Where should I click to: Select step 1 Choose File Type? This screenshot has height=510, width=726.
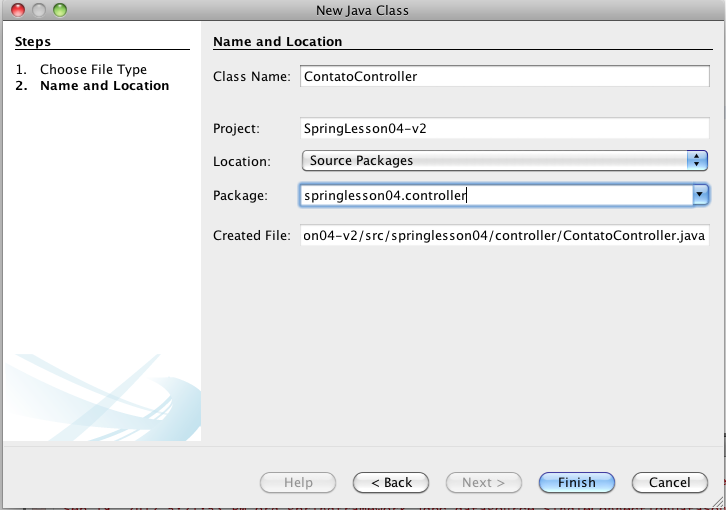click(x=94, y=69)
